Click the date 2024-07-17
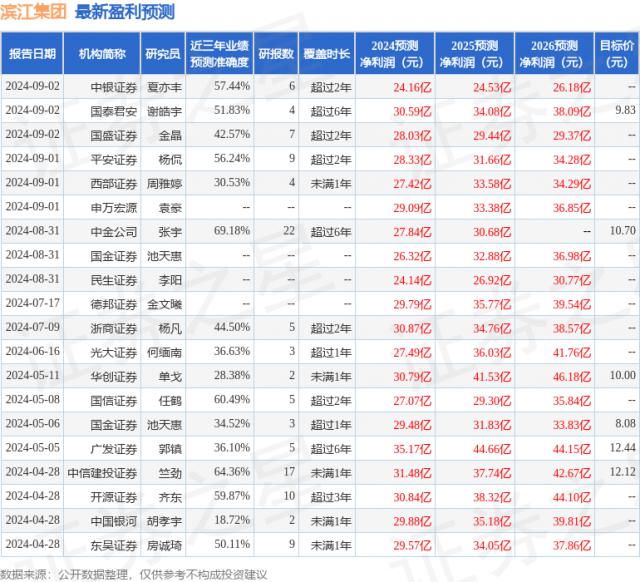The image size is (640, 582). tap(33, 303)
